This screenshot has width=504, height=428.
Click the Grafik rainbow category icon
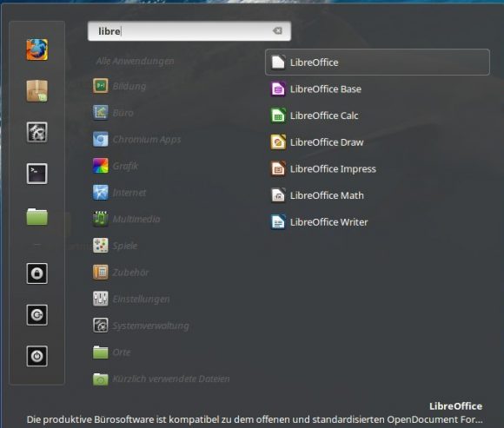[101, 166]
